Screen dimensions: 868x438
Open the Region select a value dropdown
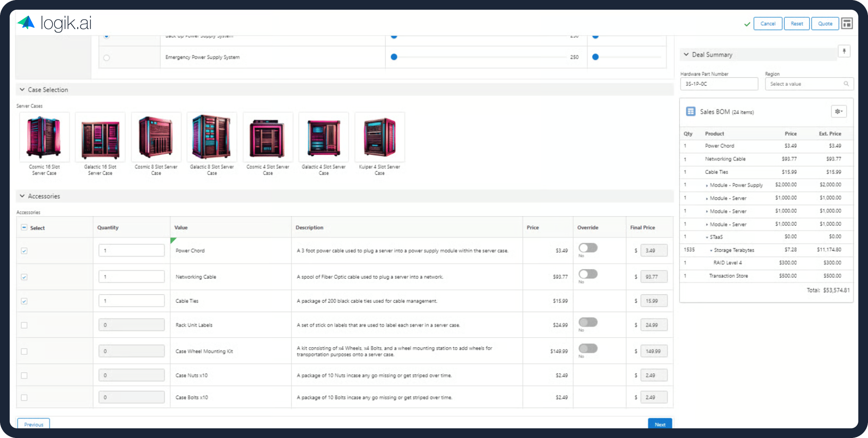809,84
